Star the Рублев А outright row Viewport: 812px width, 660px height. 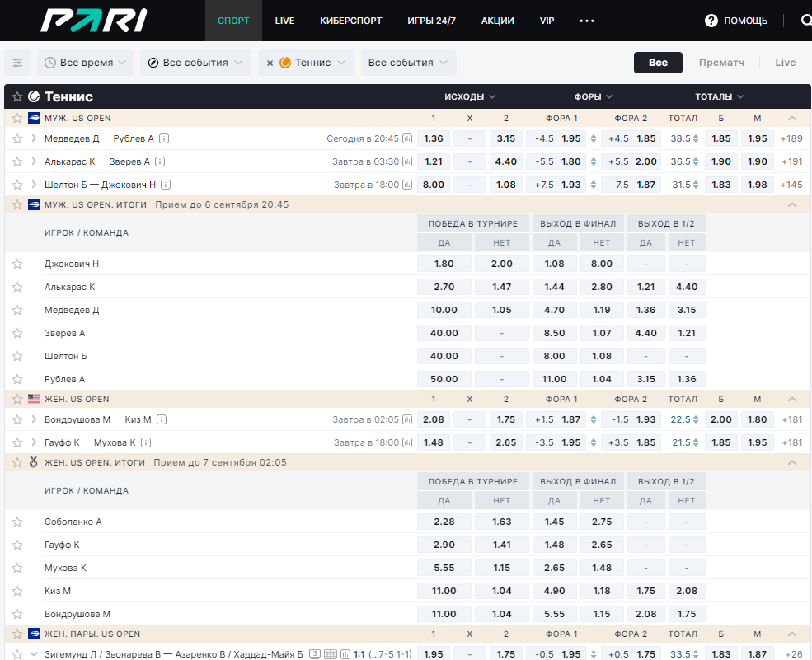click(17, 379)
